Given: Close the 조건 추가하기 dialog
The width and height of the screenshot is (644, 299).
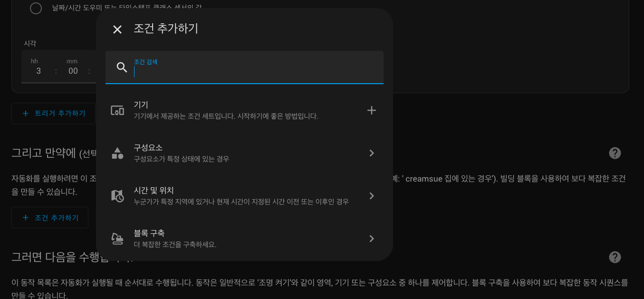Looking at the screenshot, I should 117,29.
